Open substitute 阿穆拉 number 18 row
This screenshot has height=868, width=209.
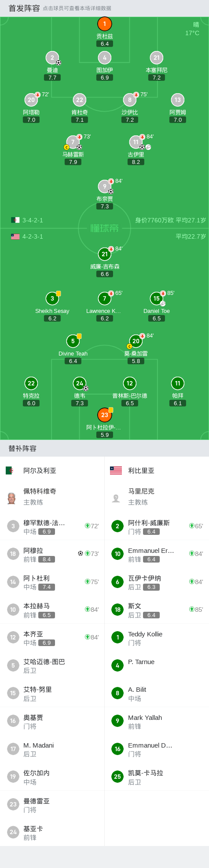pyautogui.click(x=52, y=554)
